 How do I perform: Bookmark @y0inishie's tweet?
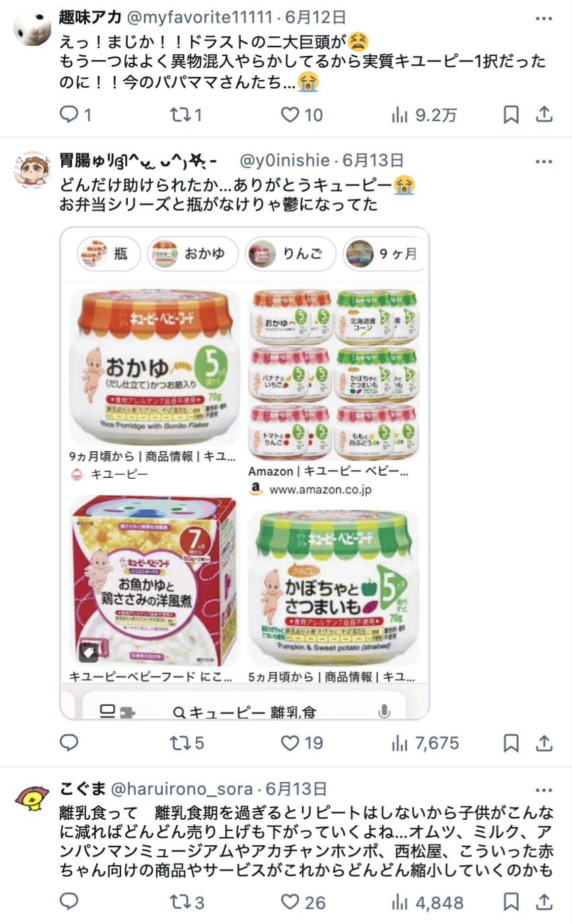tap(511, 743)
